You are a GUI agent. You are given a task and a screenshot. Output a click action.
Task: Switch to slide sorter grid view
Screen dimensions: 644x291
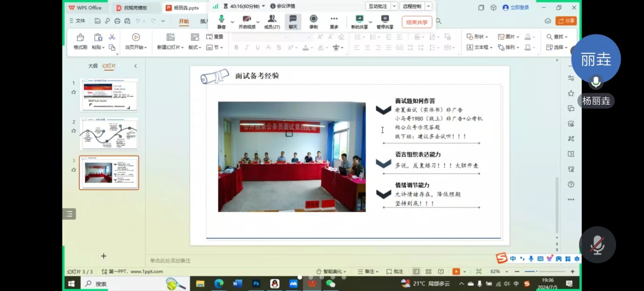[x=428, y=272]
